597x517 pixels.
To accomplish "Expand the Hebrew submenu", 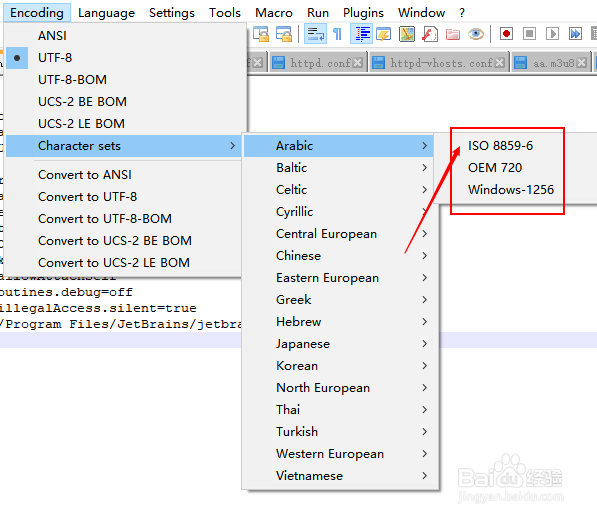I will (340, 322).
